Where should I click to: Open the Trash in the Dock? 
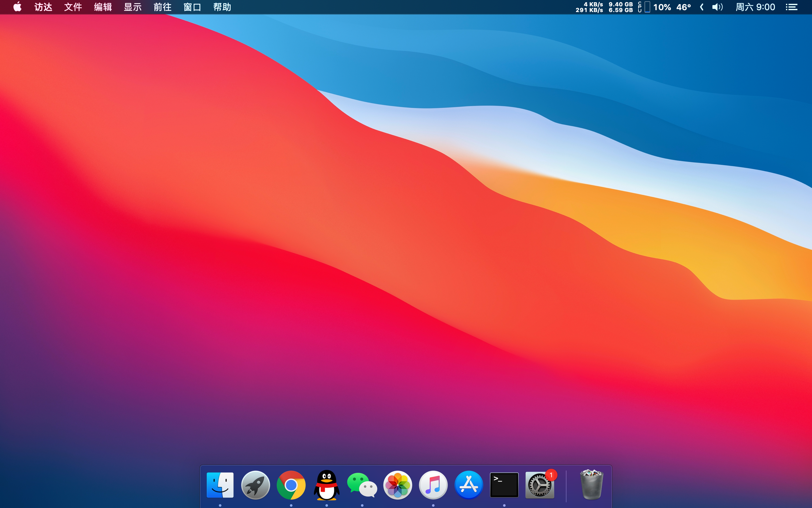coord(592,485)
